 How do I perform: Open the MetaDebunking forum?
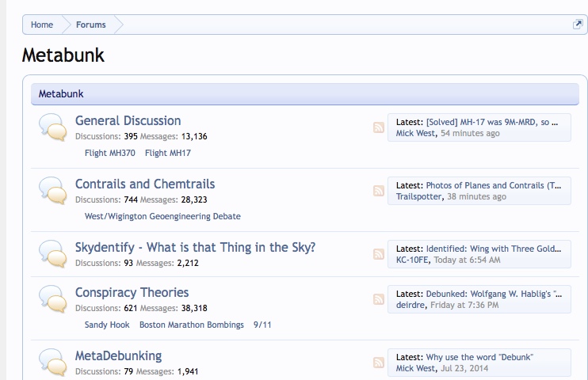click(x=118, y=355)
